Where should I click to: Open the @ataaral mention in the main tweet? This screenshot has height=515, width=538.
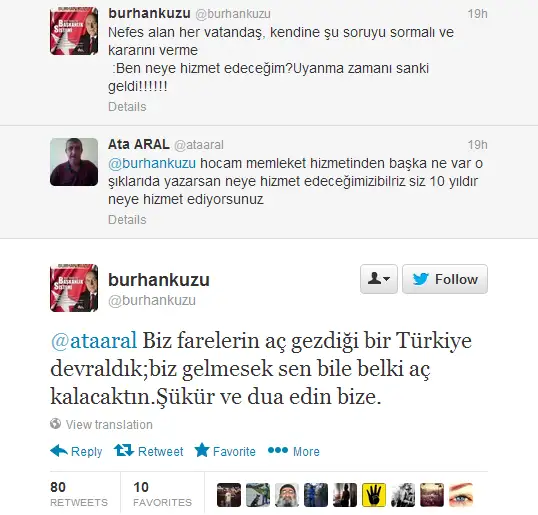tap(94, 341)
